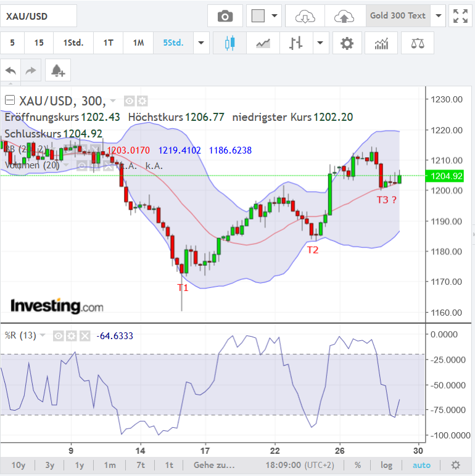Viewport: 475px width, 476px height.
Task: Toggle the auto scale option
Action: tap(421, 465)
